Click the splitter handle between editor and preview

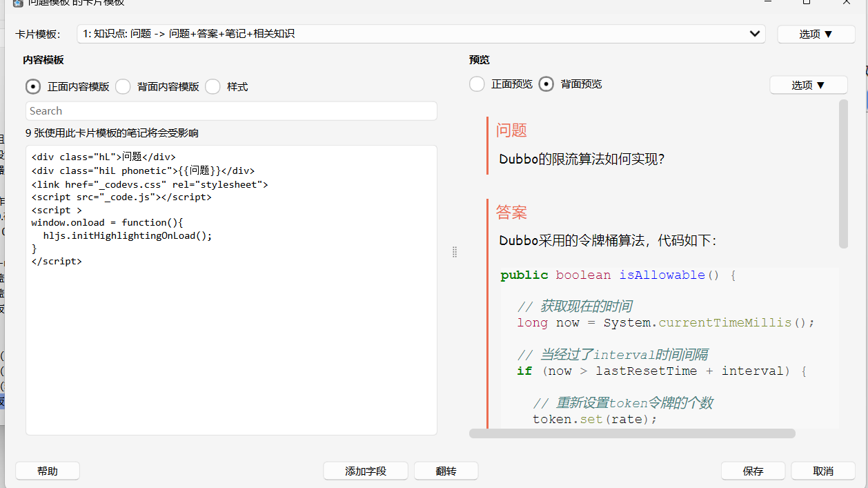point(454,252)
